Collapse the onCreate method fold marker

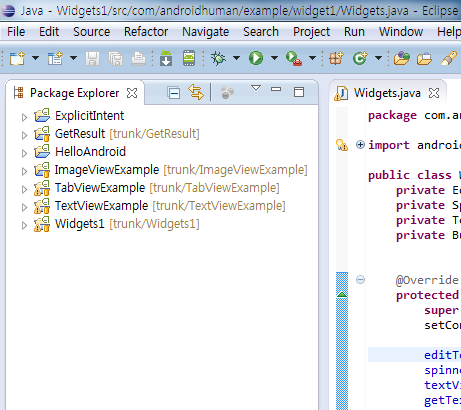360,279
